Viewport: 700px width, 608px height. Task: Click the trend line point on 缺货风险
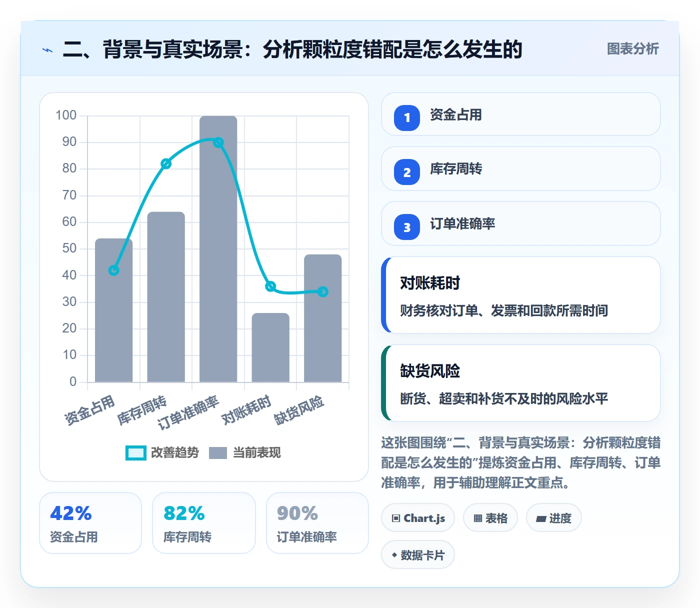coord(323,291)
